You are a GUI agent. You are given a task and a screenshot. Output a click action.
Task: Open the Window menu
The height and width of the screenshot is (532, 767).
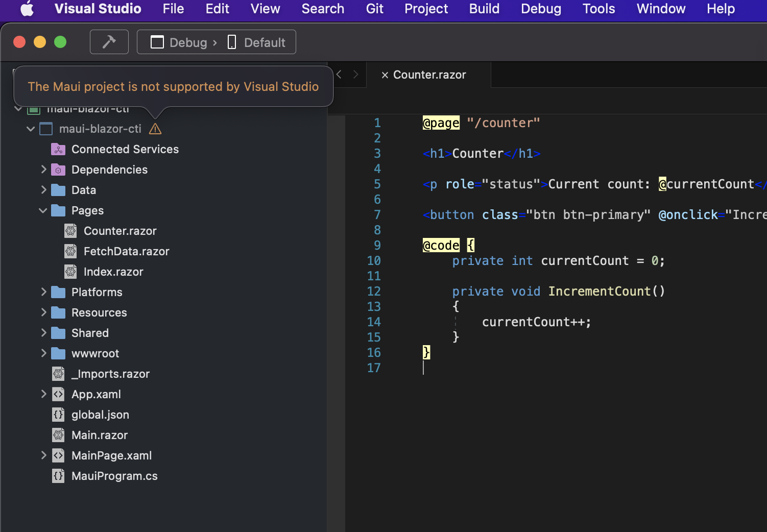pos(661,9)
